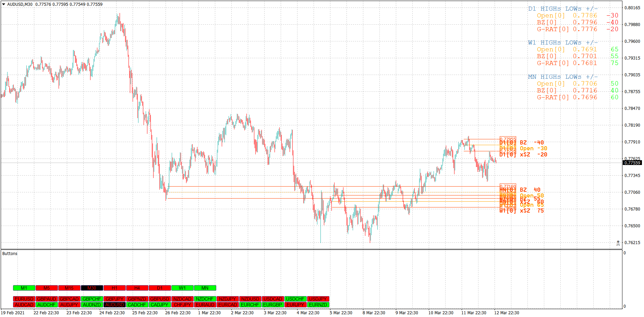Click the 0.77955 price level label

tap(508, 139)
